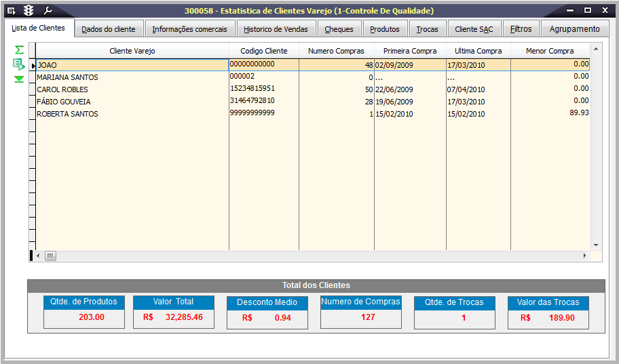Switch to Lista de Clientes tab
This screenshot has height=364, width=619.
pos(38,28)
